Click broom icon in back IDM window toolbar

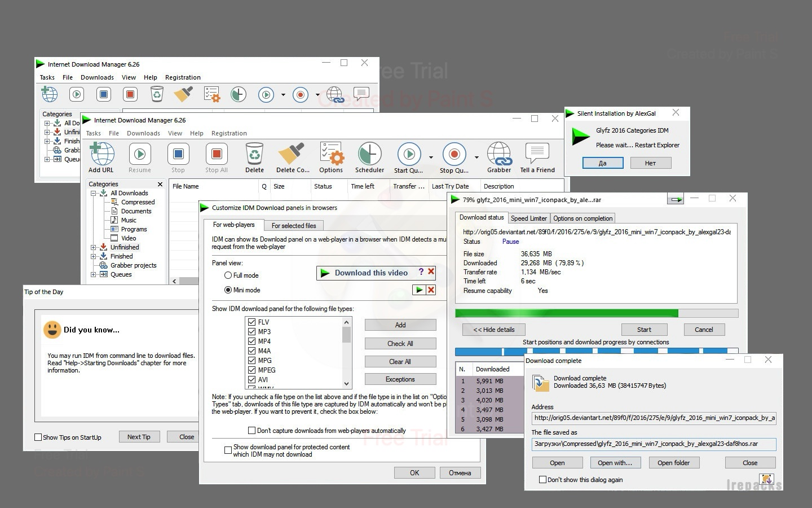pos(183,94)
